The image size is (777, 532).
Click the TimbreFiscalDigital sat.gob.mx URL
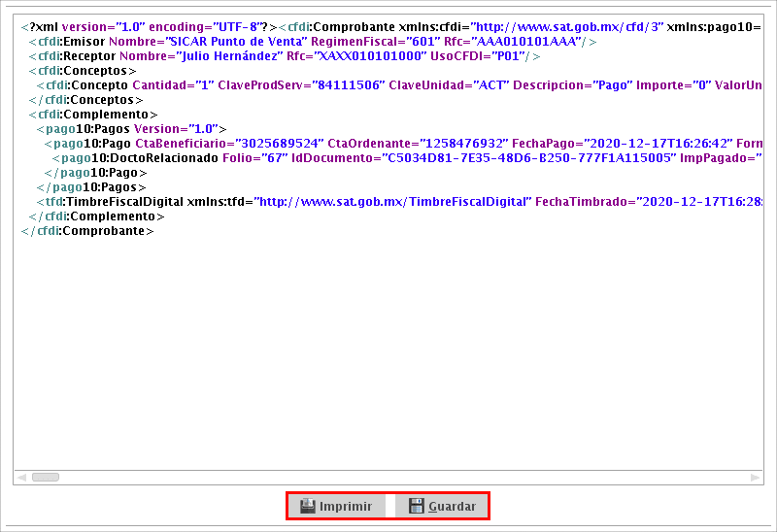[393, 201]
